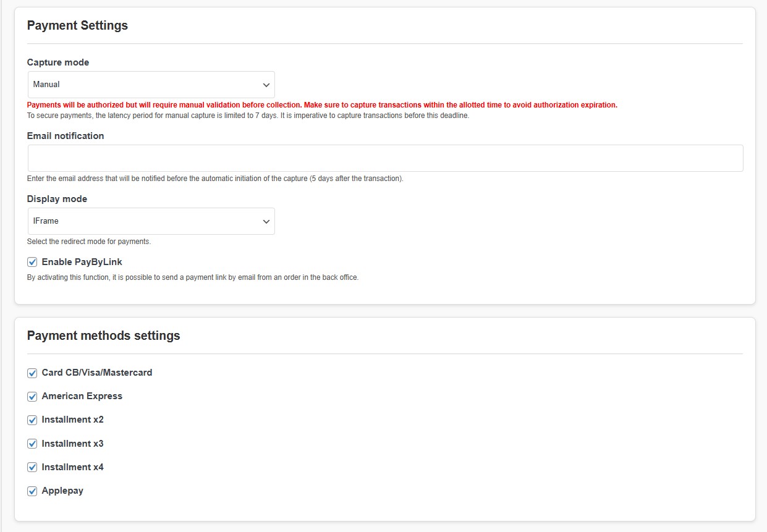Screen dimensions: 767x532
Task: Uncheck the Card CB/Visa/Mastercard payment method
Action: 32,373
